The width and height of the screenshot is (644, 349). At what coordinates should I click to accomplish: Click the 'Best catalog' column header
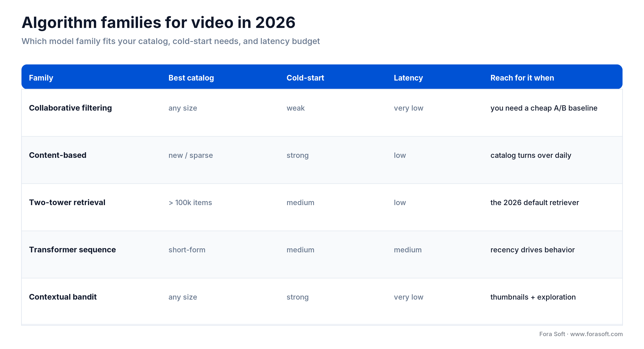click(x=191, y=78)
